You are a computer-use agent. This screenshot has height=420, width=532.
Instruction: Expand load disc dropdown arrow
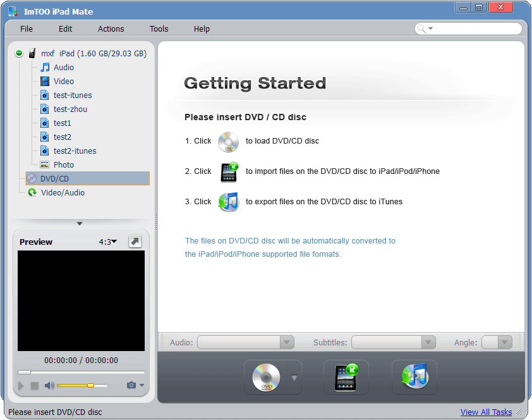pos(294,378)
